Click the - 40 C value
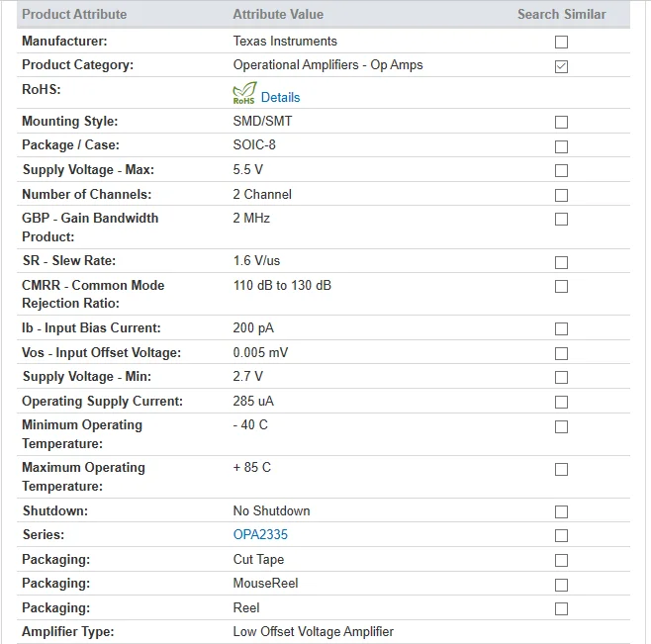 (250, 424)
